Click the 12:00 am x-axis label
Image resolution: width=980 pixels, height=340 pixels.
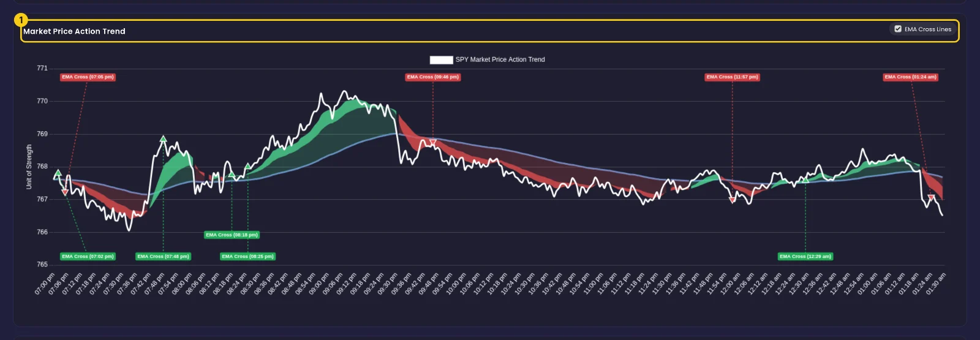point(731,284)
